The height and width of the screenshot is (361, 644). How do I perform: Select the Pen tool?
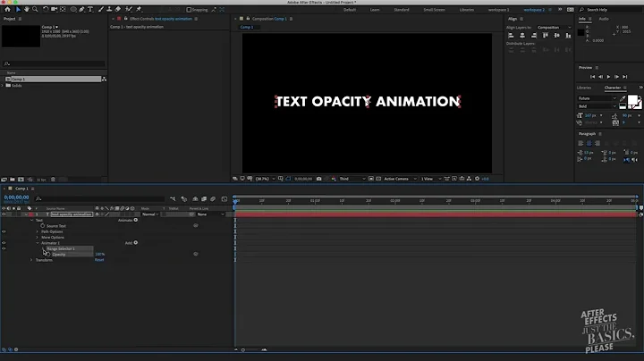point(81,9)
